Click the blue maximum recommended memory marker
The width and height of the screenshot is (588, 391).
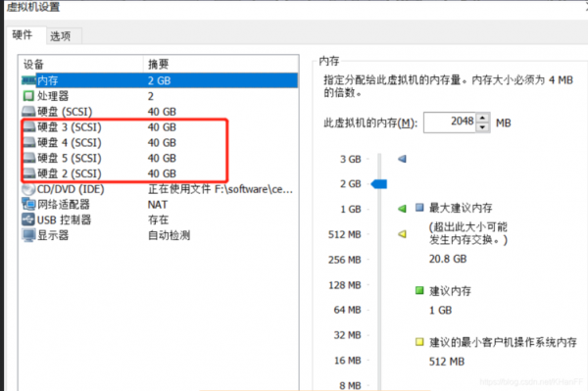point(402,159)
